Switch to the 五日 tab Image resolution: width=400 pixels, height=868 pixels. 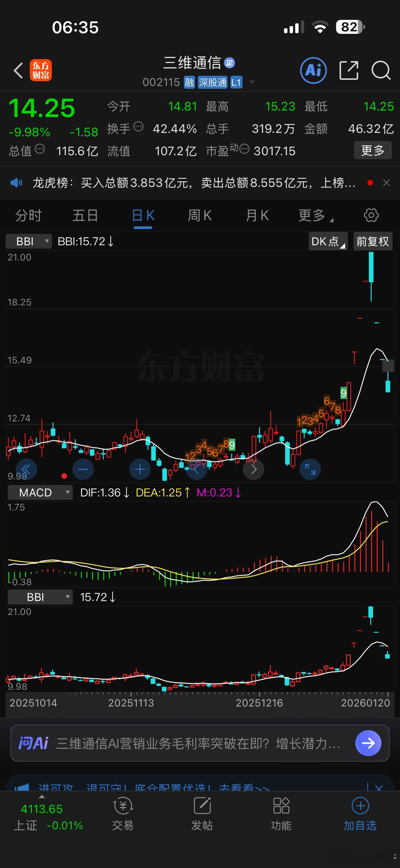pyautogui.click(x=85, y=216)
